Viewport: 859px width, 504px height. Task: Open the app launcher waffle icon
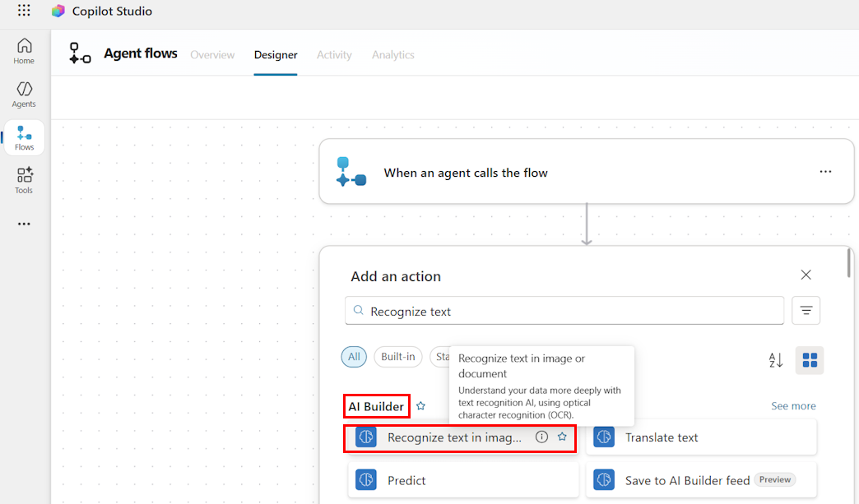click(24, 11)
